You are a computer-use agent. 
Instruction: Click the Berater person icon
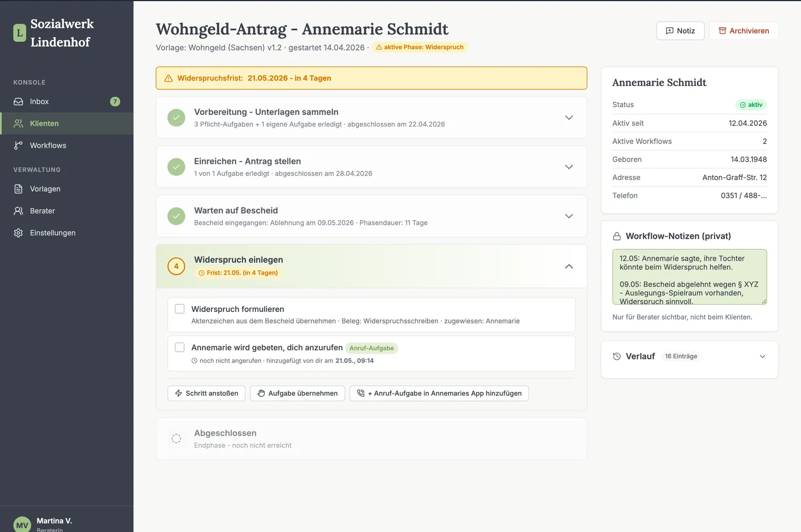point(18,211)
